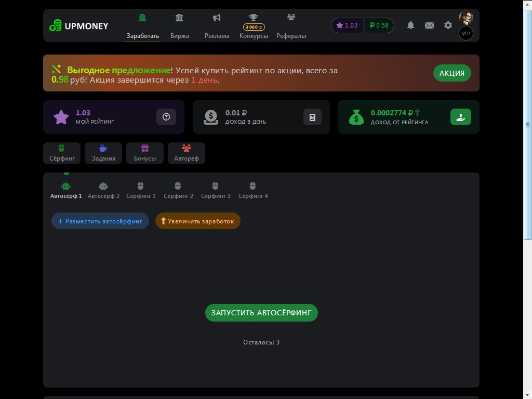Viewport: 532px width, 399px height.
Task: Open messages via envelope icon
Action: 429,25
